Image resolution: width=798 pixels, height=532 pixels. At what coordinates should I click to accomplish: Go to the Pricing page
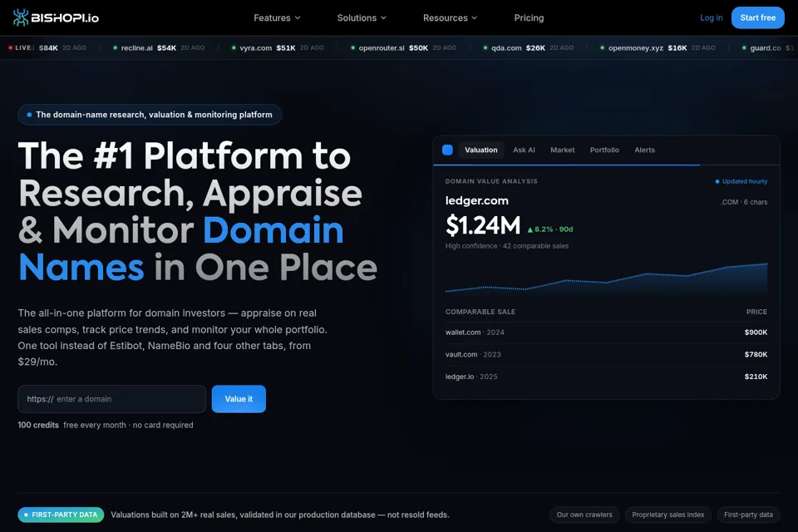[529, 17]
